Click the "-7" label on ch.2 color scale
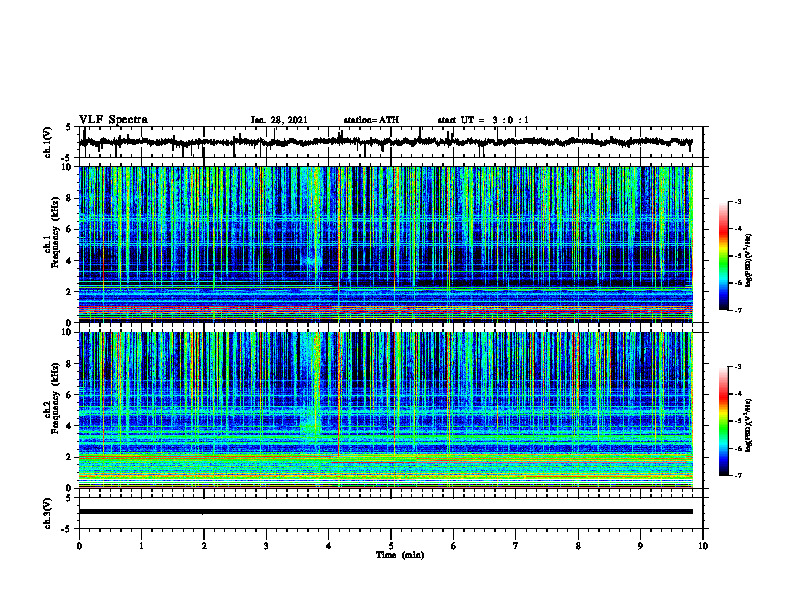This screenshot has width=792, height=612. pyautogui.click(x=737, y=475)
